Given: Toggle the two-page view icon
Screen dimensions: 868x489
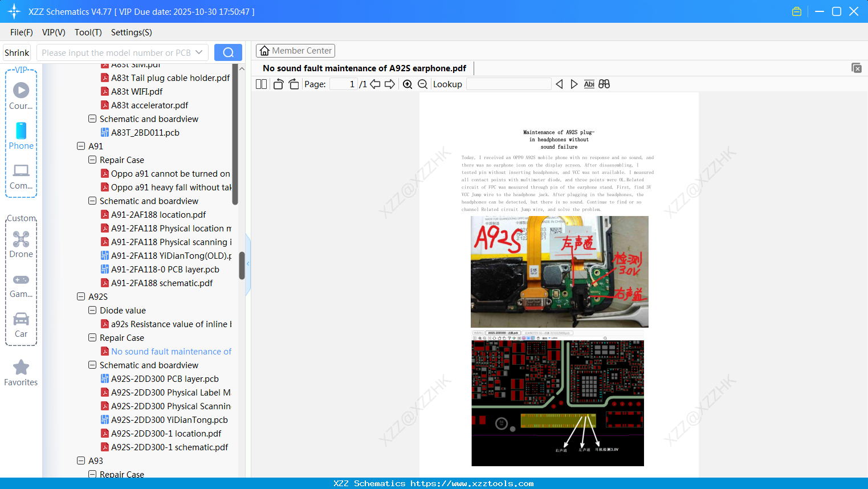Looking at the screenshot, I should point(262,84).
